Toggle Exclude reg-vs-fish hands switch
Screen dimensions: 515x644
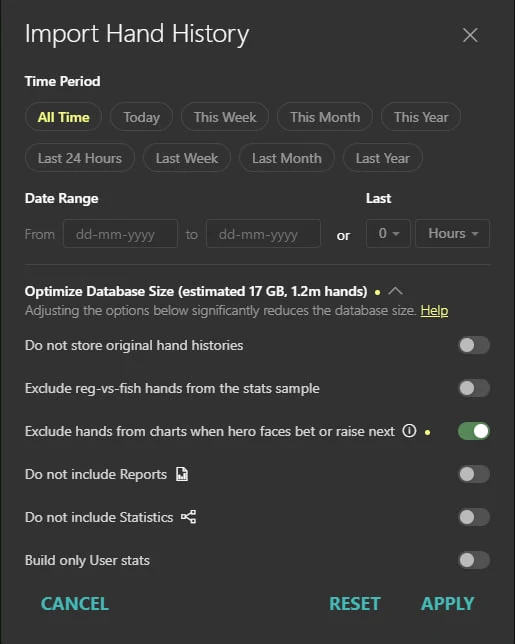coord(474,388)
